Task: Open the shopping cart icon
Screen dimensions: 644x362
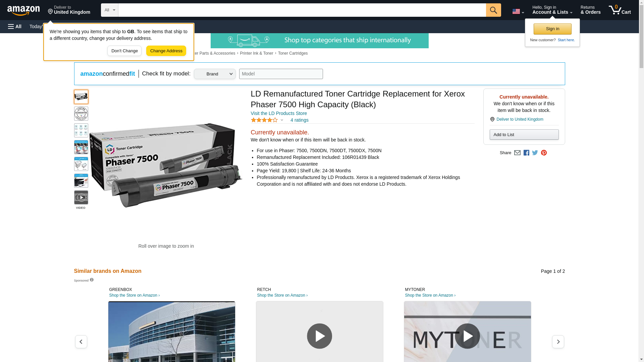Action: (x=620, y=10)
